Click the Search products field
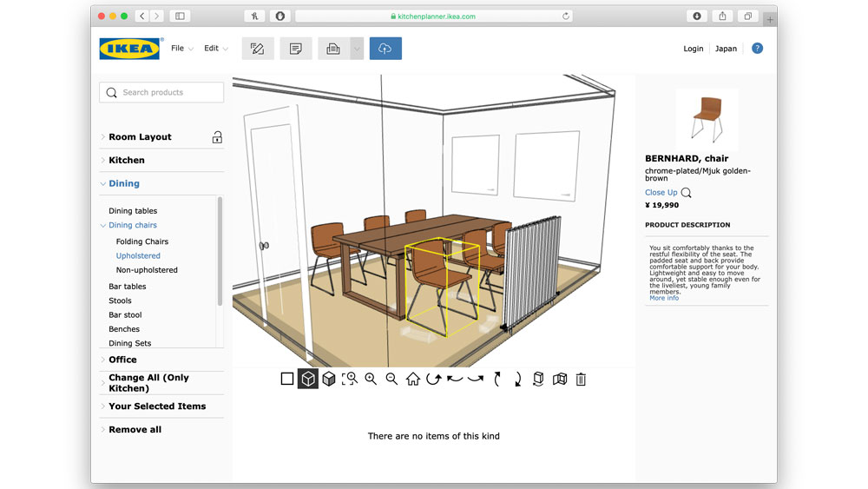Image resolution: width=868 pixels, height=489 pixels. coord(161,92)
